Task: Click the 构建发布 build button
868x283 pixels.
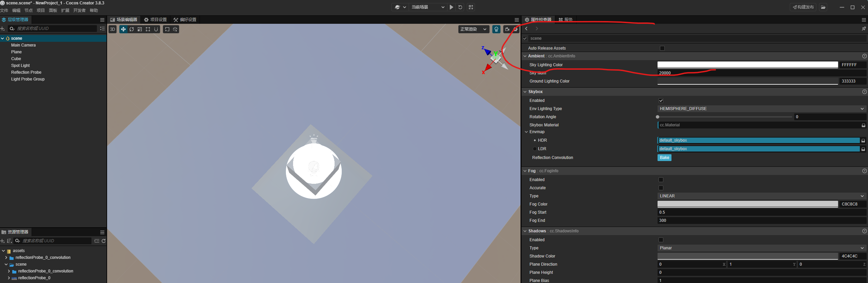Action: [x=803, y=7]
